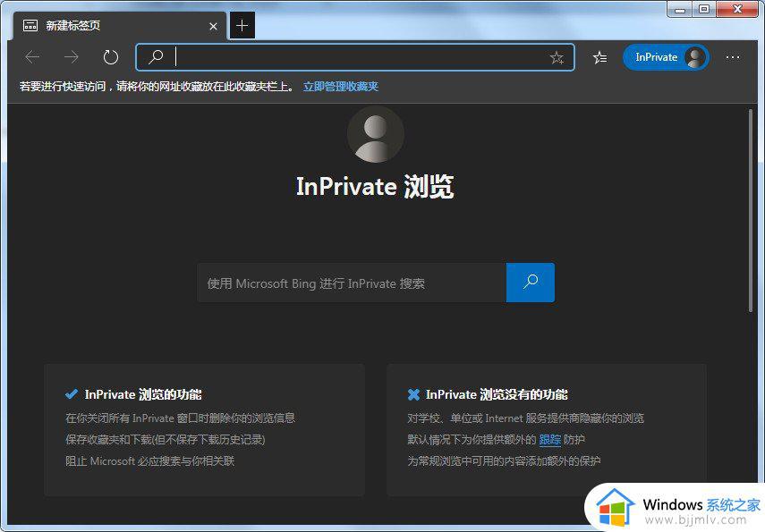
Task: Click InPrivate 浏览没有的功能 title
Action: (497, 394)
